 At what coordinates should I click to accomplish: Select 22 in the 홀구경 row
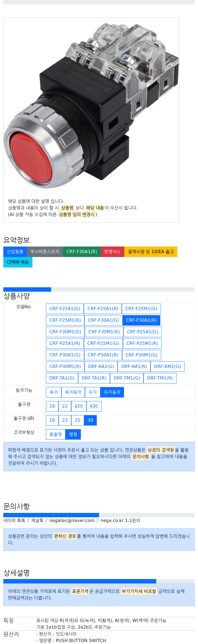point(65,406)
